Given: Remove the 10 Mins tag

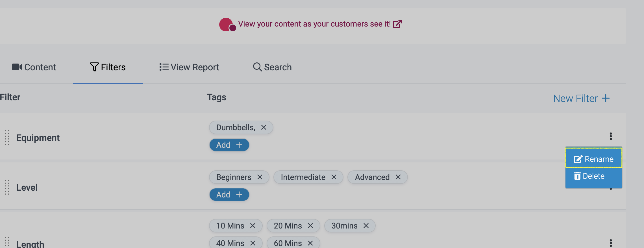Looking at the screenshot, I should pyautogui.click(x=253, y=226).
